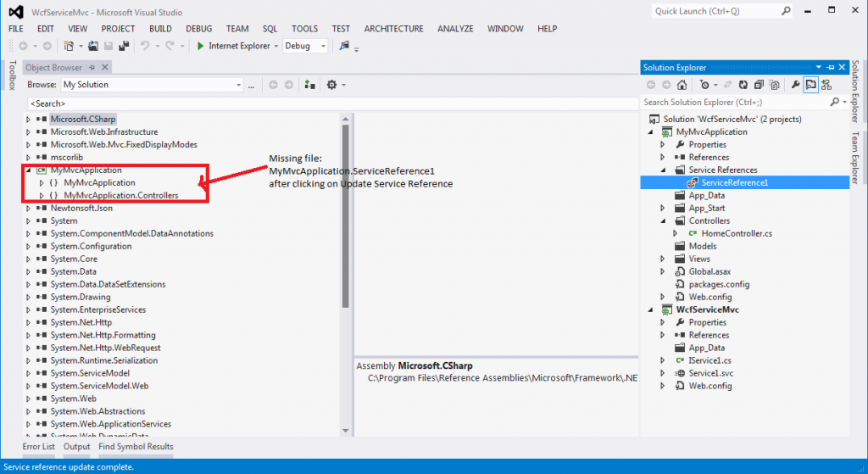The image size is (868, 474).
Task: Click Pending Changes Filter clock icon
Action: (x=704, y=85)
